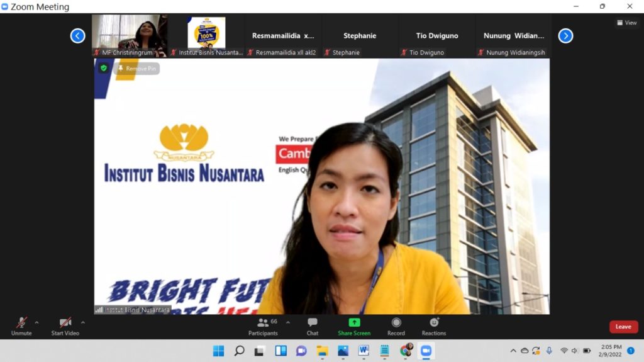Click the network signal icon on pinned video label
The image size is (644, 362).
(x=99, y=310)
